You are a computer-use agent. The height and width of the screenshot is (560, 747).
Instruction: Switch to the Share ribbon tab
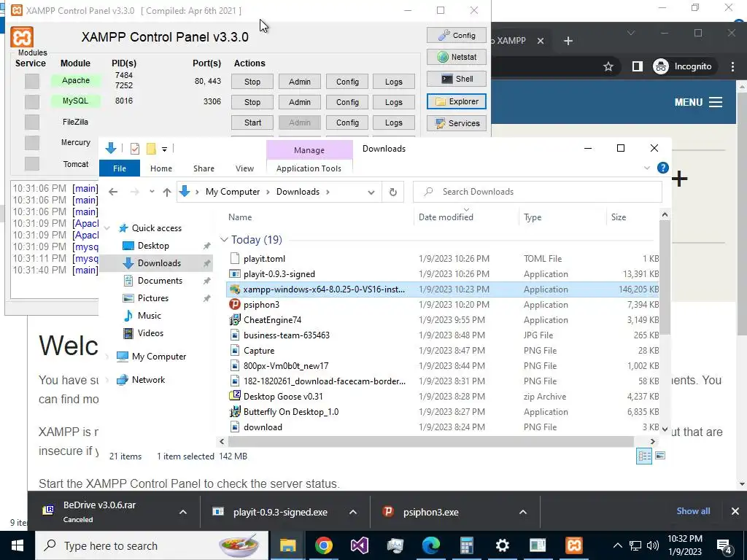pos(204,168)
